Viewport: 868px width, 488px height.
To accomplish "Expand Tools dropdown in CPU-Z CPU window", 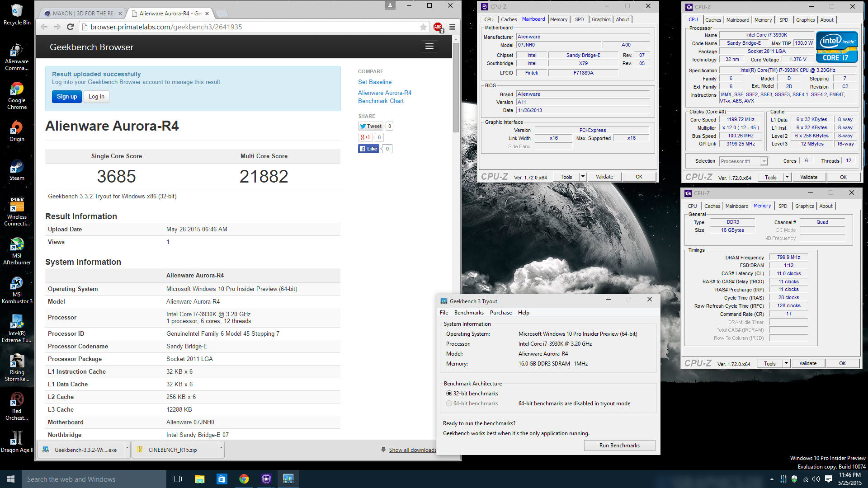I will coord(787,177).
